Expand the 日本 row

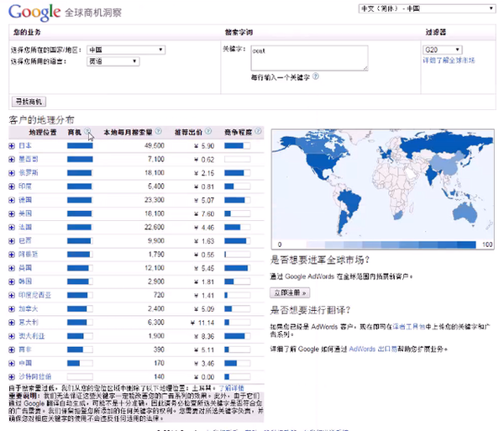click(13, 146)
